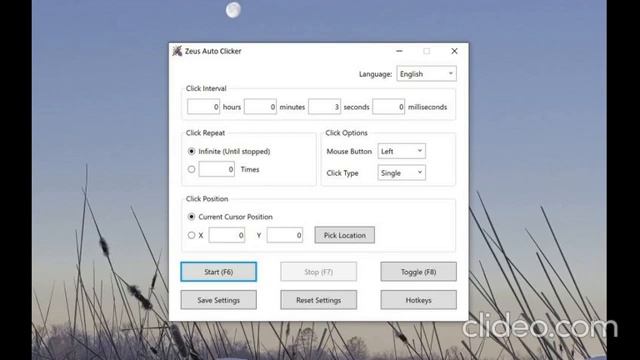This screenshot has height=360, width=640.
Task: Click the Reset Settings button
Action: [x=318, y=300]
